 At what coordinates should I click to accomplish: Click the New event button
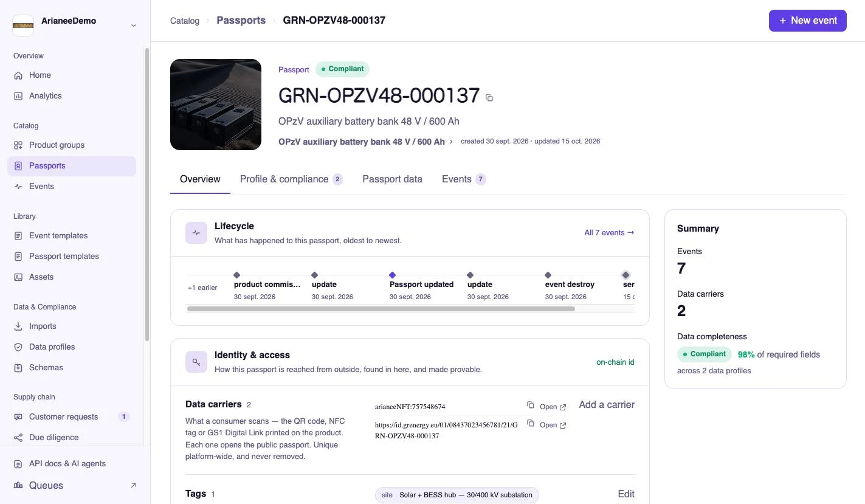807,21
